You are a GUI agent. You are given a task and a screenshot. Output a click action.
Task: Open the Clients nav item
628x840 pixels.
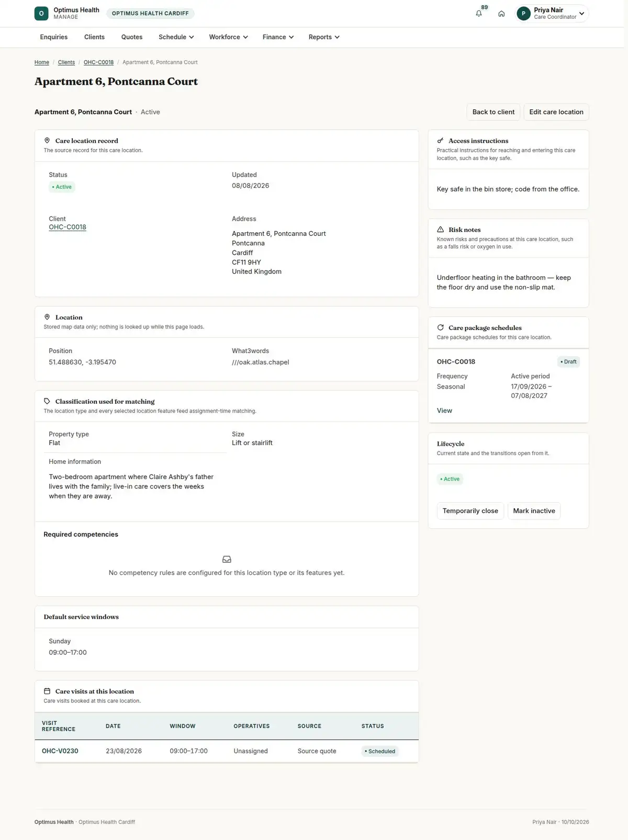tap(95, 37)
